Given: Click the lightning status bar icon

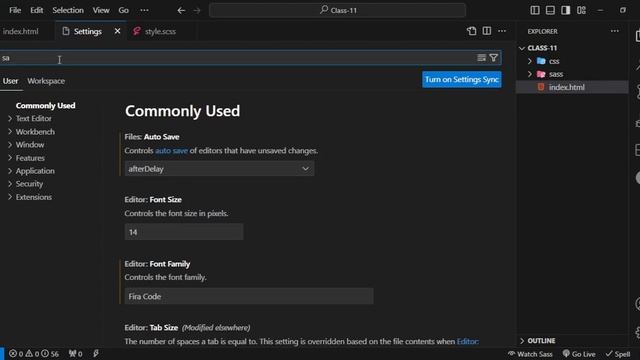Looking at the screenshot, I should (96, 353).
